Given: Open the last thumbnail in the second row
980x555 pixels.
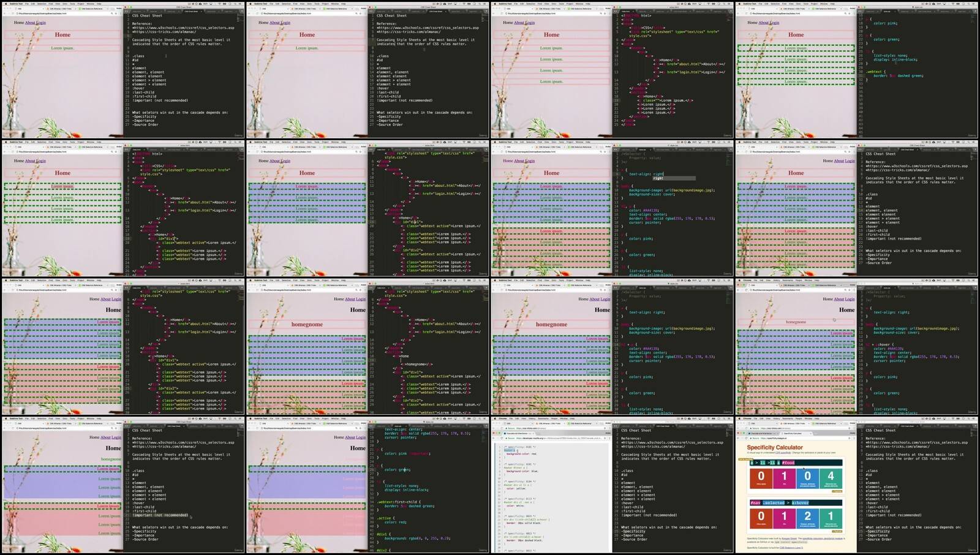Looking at the screenshot, I should tap(856, 208).
